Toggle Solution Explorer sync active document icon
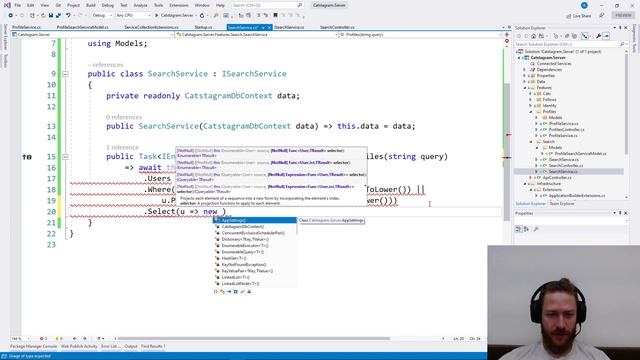This screenshot has width=640, height=360. (585, 36)
